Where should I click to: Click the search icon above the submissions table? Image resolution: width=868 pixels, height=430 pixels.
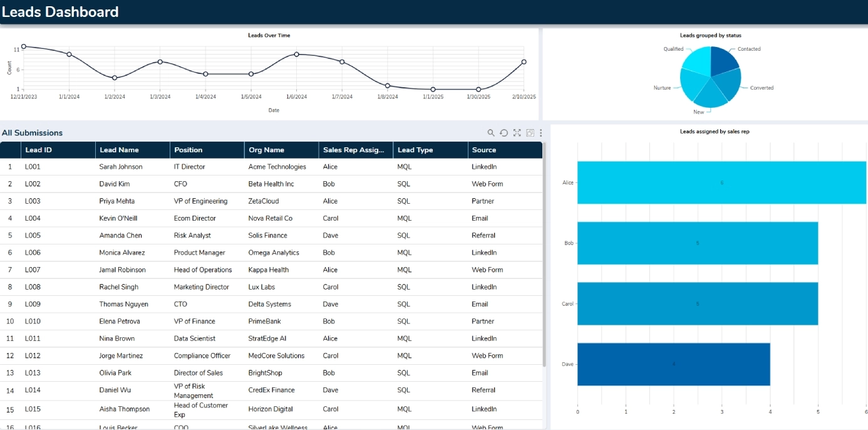coord(491,133)
